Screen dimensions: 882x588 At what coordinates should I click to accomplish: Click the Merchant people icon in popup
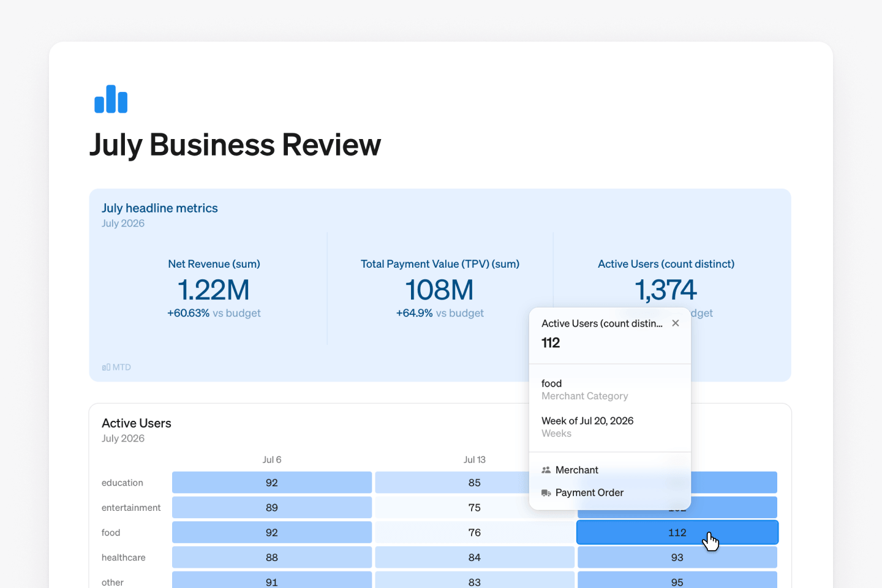point(546,470)
